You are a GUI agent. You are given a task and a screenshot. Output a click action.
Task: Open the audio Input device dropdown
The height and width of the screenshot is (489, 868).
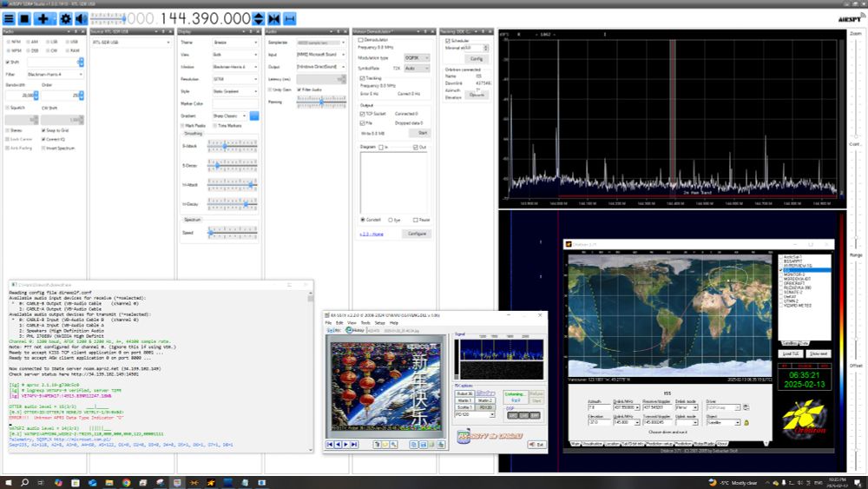pos(320,54)
